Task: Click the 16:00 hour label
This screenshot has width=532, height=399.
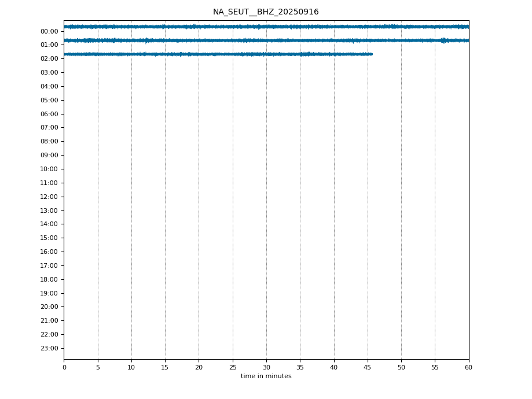Action: coord(49,252)
